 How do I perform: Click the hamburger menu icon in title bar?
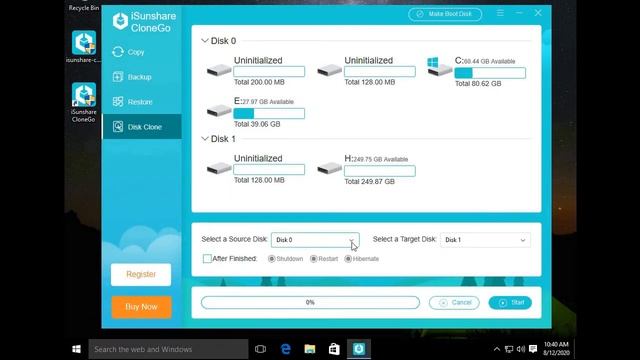point(500,13)
